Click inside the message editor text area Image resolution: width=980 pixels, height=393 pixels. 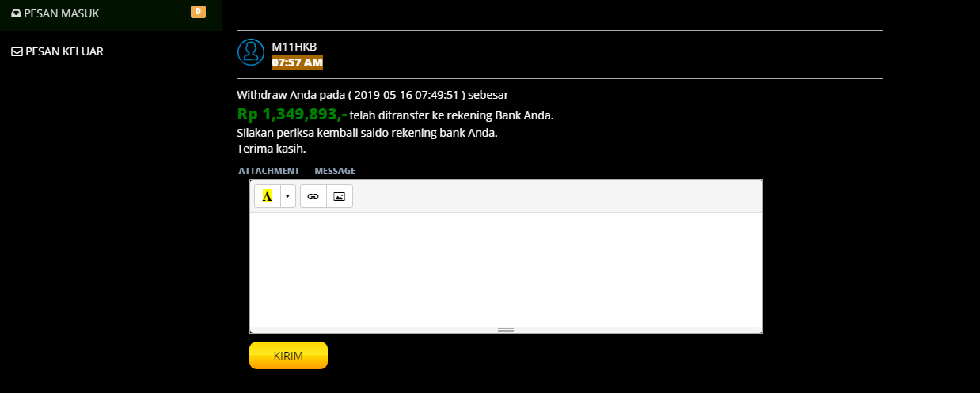coord(506,269)
